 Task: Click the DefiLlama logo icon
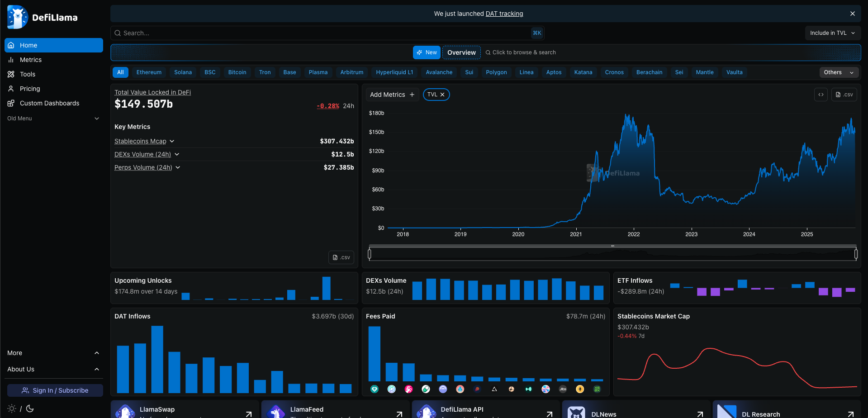click(x=18, y=17)
